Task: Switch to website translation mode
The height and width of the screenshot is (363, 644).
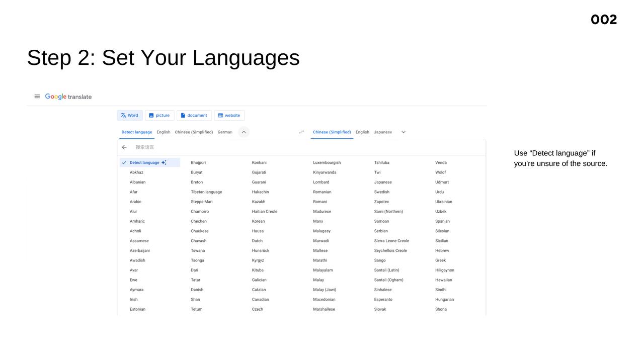Action: (x=229, y=116)
